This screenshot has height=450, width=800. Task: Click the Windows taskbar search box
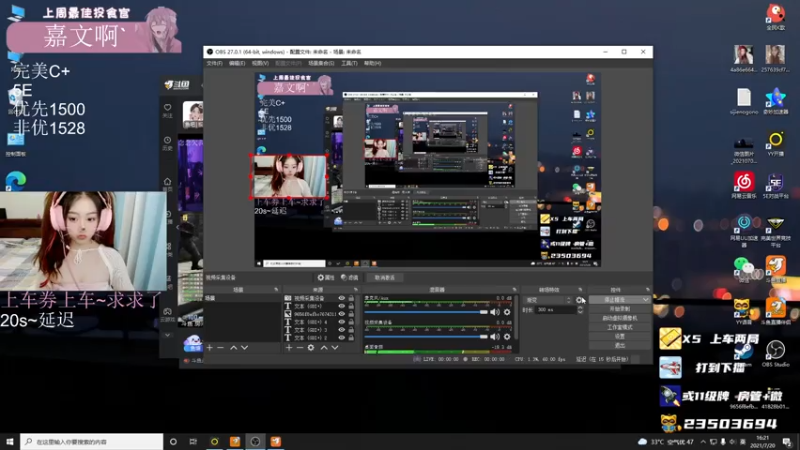coord(92,442)
